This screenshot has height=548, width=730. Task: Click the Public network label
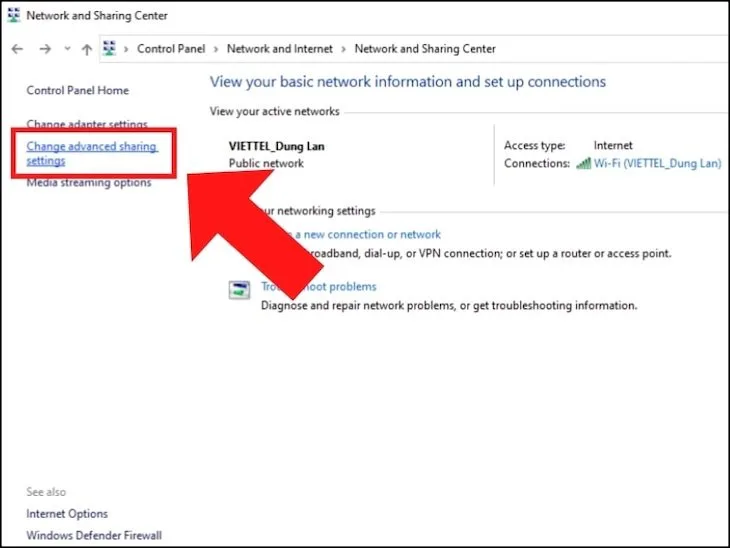tap(266, 163)
